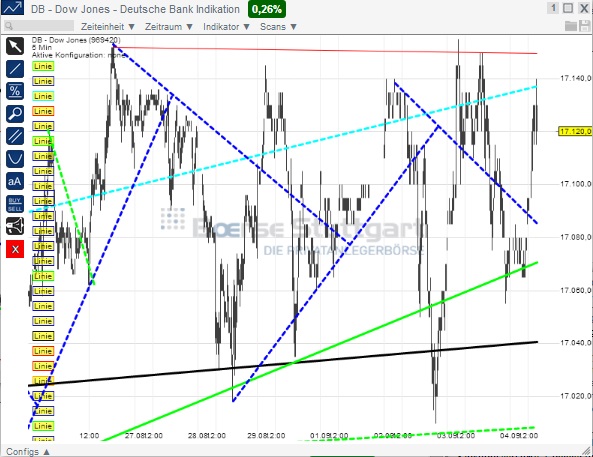
Task: Click the window number 1 button
Action: tap(553, 8)
